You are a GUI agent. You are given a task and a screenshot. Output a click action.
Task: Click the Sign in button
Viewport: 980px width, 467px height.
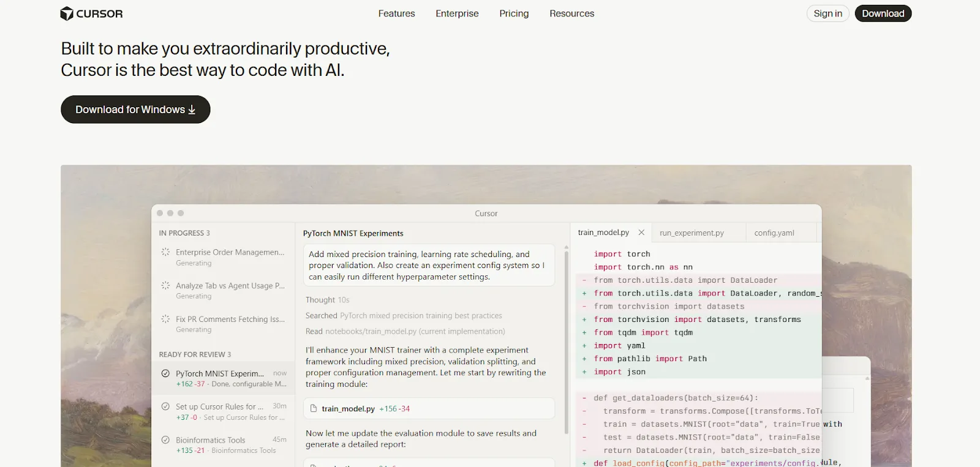coord(827,13)
